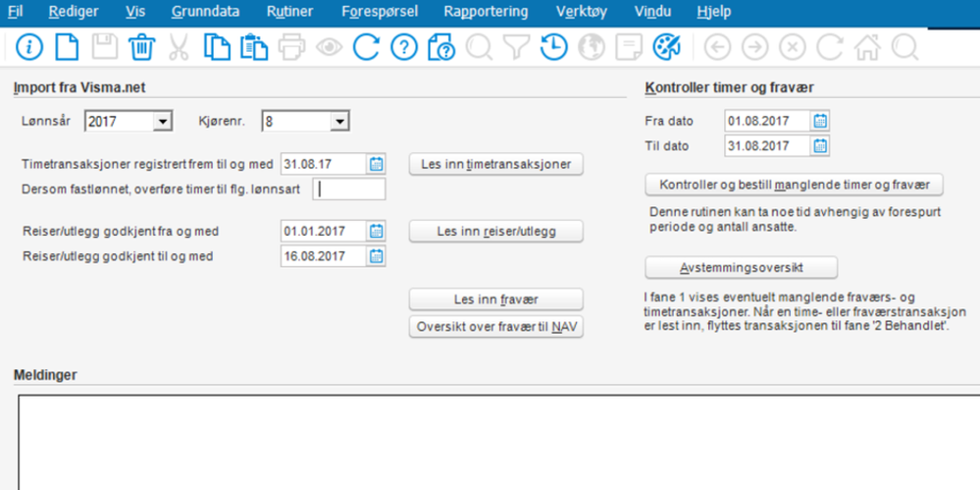The height and width of the screenshot is (490, 980).
Task: Click the Preview eye icon
Action: click(329, 47)
